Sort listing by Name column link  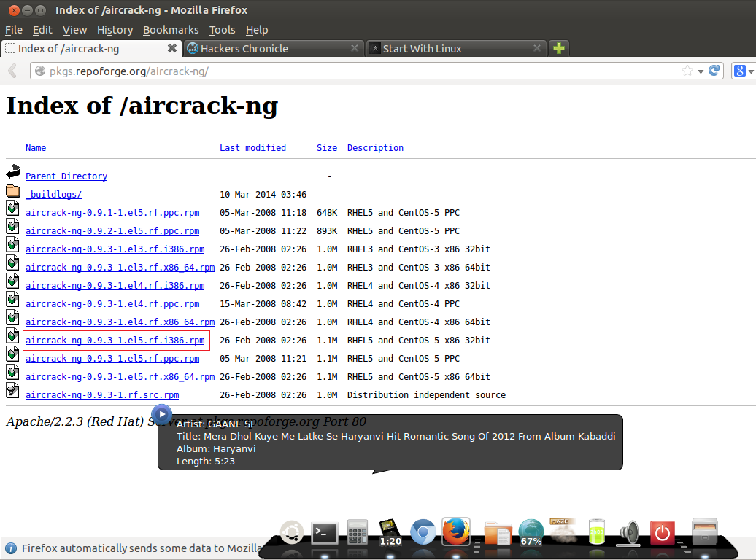(x=36, y=148)
